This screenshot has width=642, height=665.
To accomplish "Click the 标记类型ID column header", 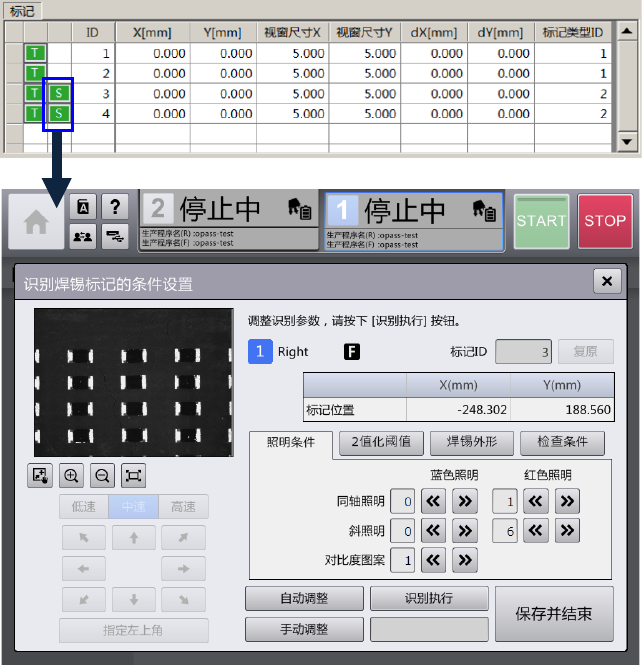I will [x=572, y=32].
